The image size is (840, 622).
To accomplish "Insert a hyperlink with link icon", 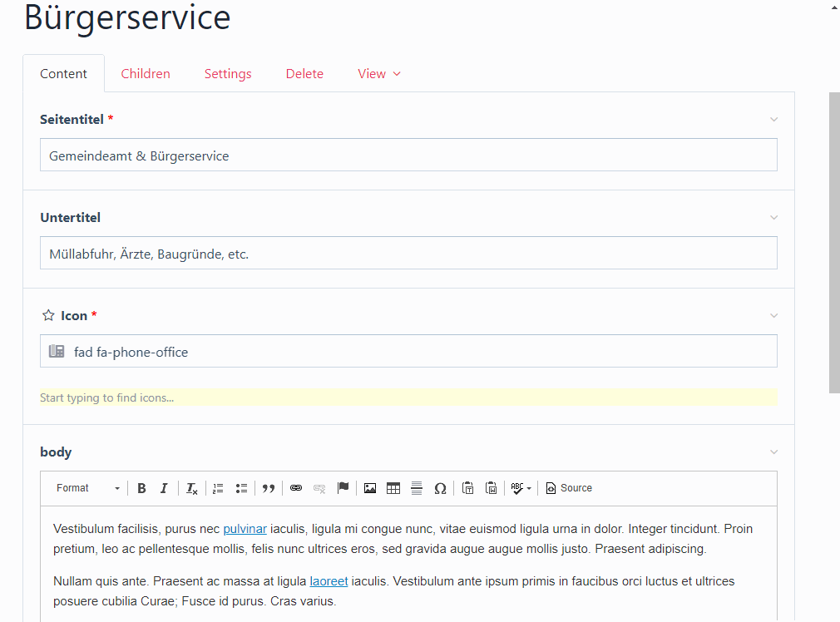I will coord(296,488).
